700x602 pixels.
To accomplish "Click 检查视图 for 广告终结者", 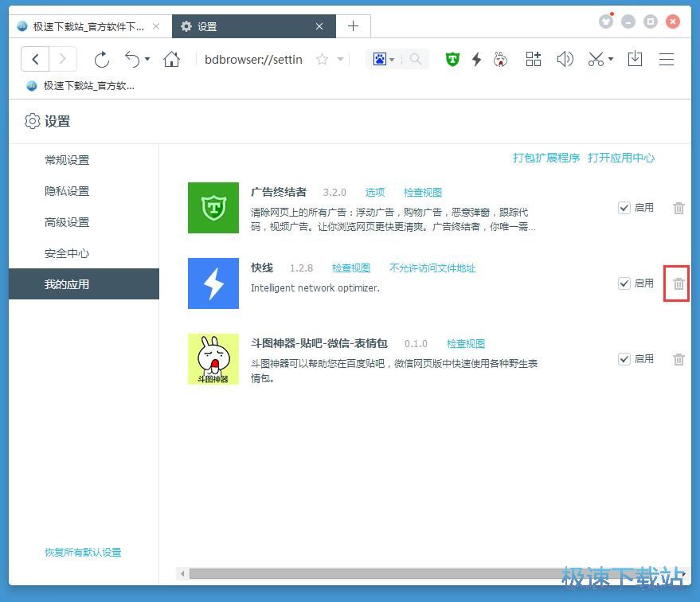I will [x=423, y=193].
